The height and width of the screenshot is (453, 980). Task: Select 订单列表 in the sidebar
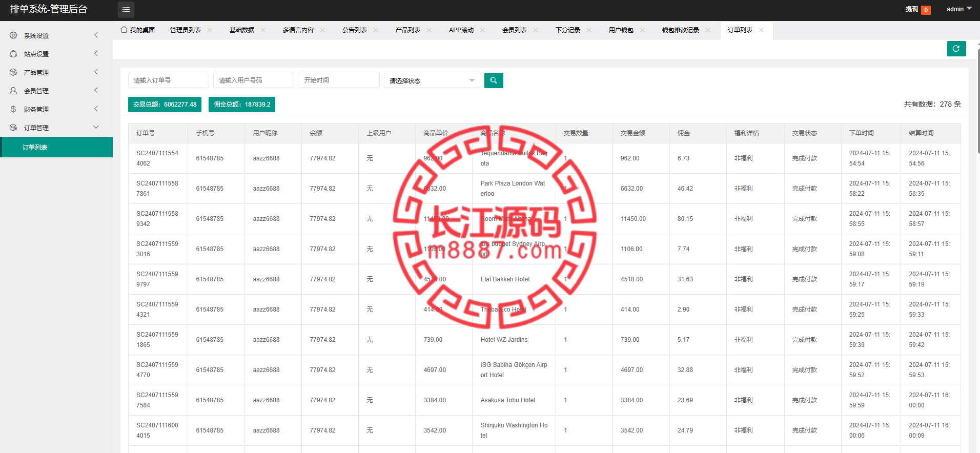(56, 147)
